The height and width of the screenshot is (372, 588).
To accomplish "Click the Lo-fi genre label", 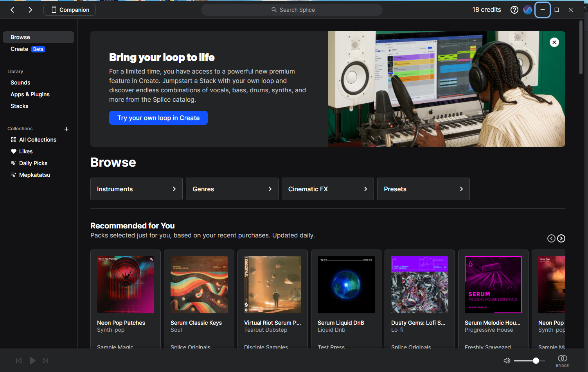I will 397,330.
